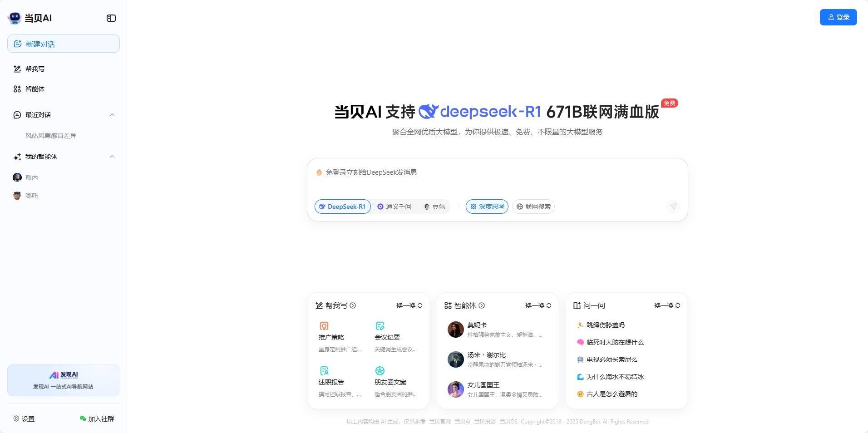Click 加入社群 to join the community

pos(97,419)
